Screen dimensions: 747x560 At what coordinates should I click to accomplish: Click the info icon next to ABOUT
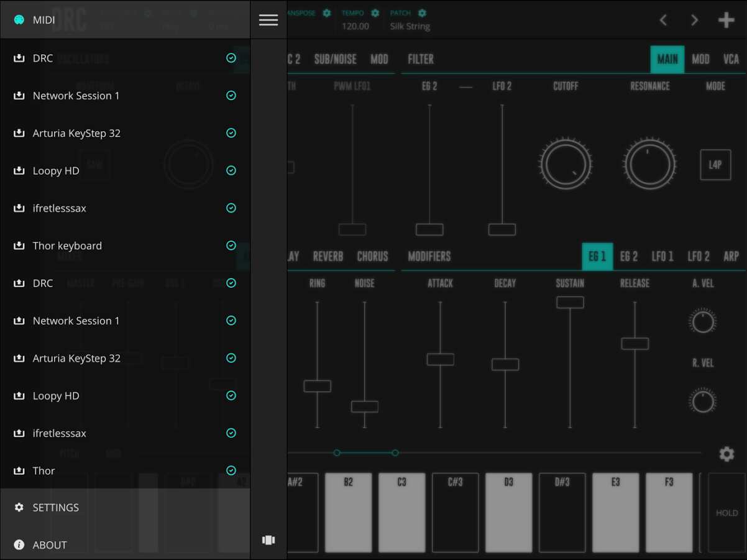19,544
